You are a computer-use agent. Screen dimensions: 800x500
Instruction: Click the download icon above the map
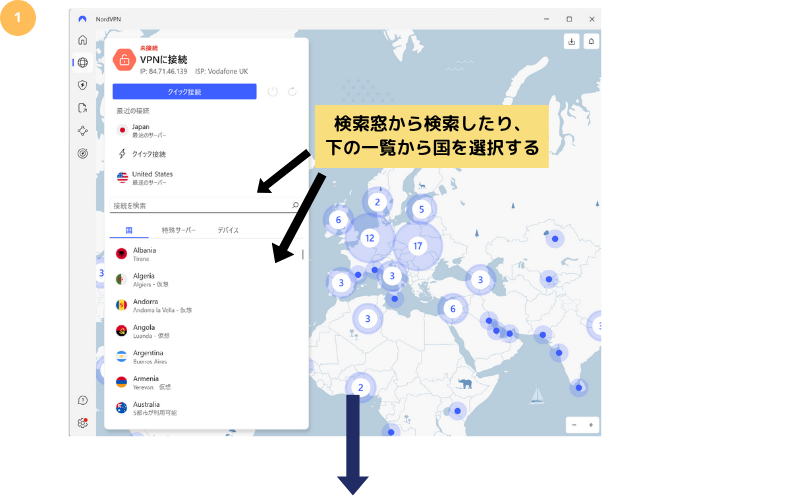[571, 41]
